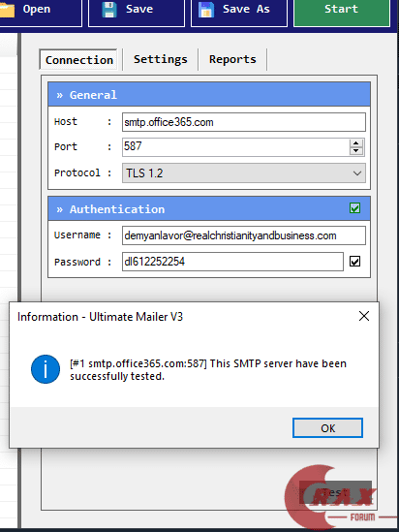Image resolution: width=399 pixels, height=532 pixels.
Task: Increase port with the up spinner arrow
Action: pyautogui.click(x=356, y=143)
